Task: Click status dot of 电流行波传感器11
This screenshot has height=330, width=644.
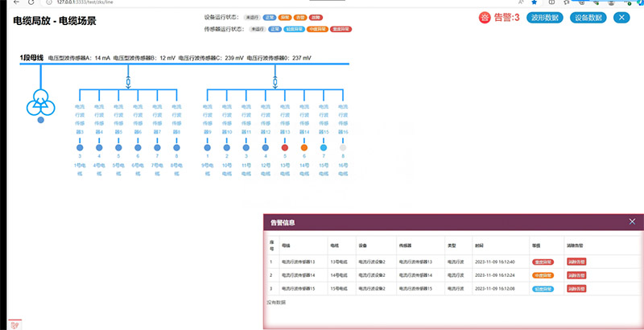Action: pyautogui.click(x=246, y=148)
